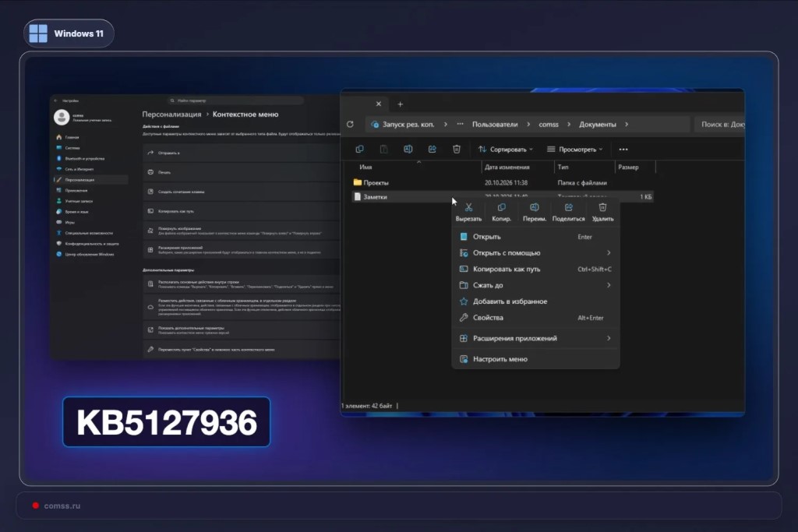Image resolution: width=798 pixels, height=532 pixels.
Task: Choose Настроить меню in context menu
Action: 535,359
